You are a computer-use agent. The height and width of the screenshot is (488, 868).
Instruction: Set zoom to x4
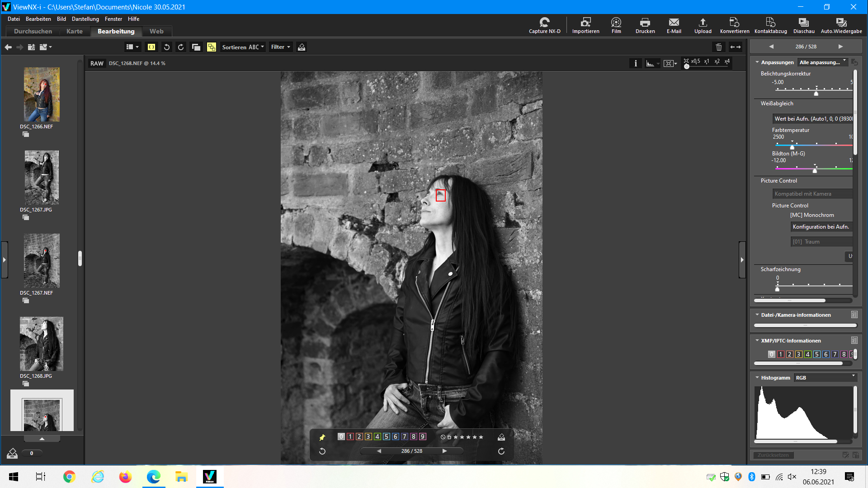[x=727, y=61]
